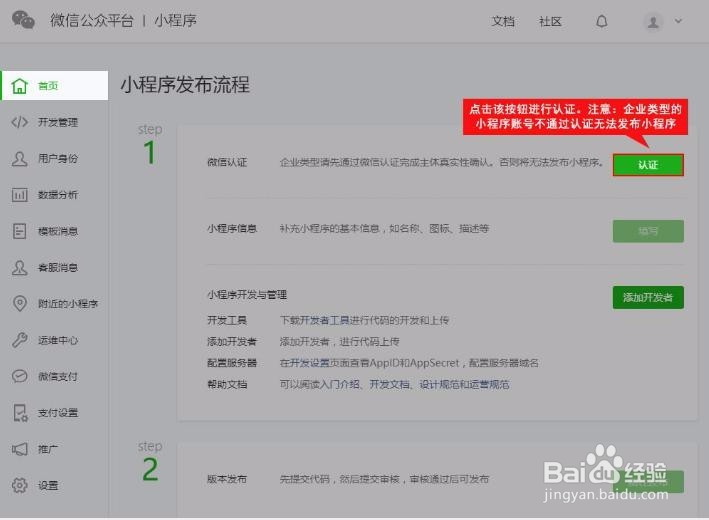Viewport: 709px width, 520px height.
Task: Open the 开发者工具 download link
Action: coord(324,321)
